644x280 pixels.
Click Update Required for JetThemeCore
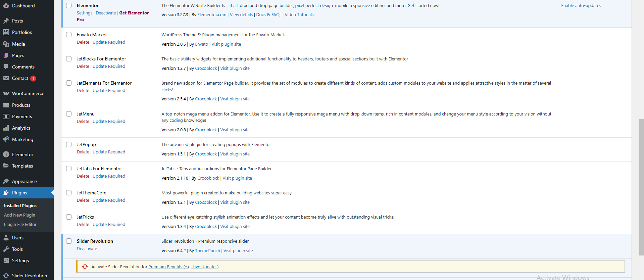(109, 200)
